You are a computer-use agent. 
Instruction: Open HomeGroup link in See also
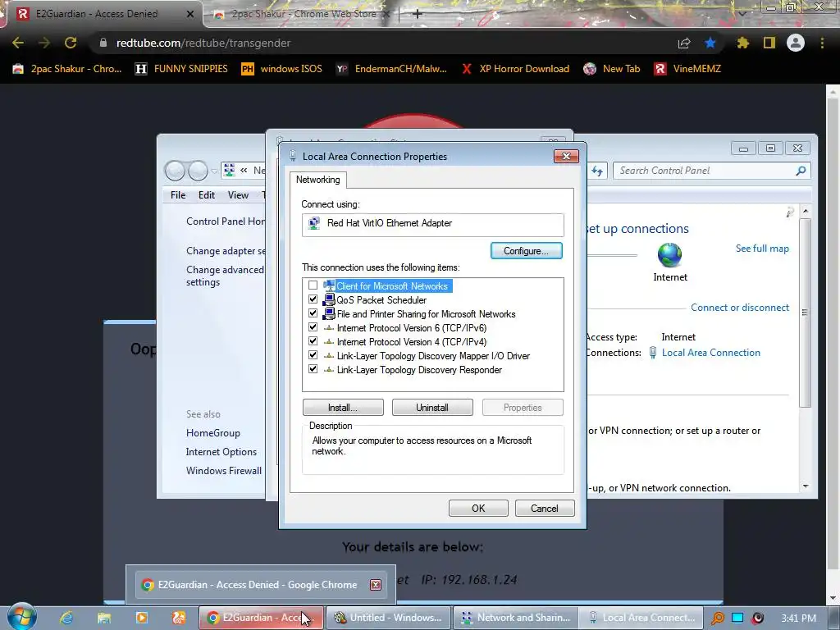[212, 433]
